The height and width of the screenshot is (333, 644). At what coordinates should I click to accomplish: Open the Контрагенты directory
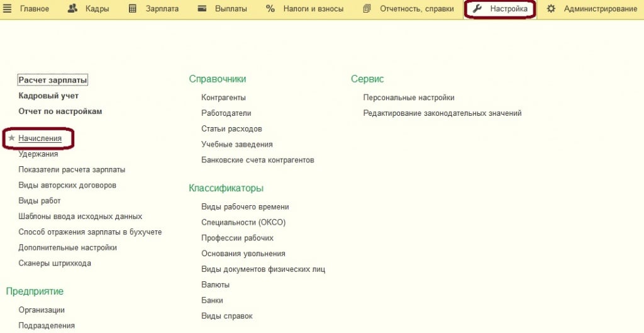[x=223, y=98]
